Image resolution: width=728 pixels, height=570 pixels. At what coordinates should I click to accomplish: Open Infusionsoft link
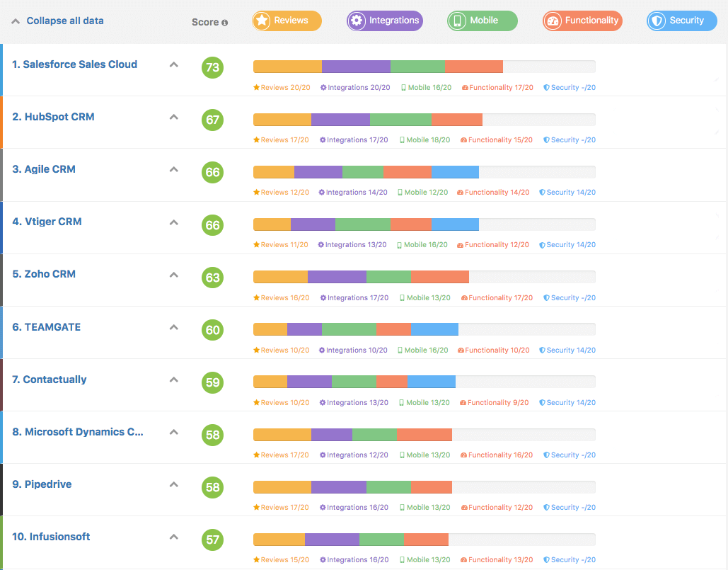point(51,537)
